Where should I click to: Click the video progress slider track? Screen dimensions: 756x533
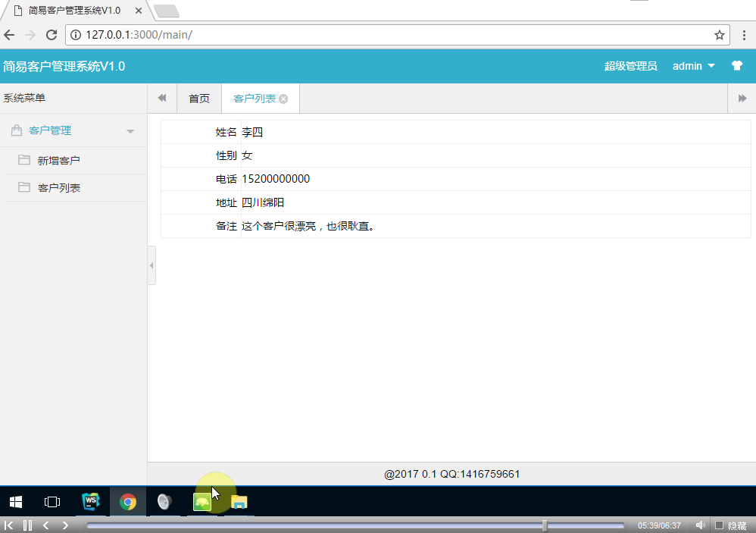(356, 525)
